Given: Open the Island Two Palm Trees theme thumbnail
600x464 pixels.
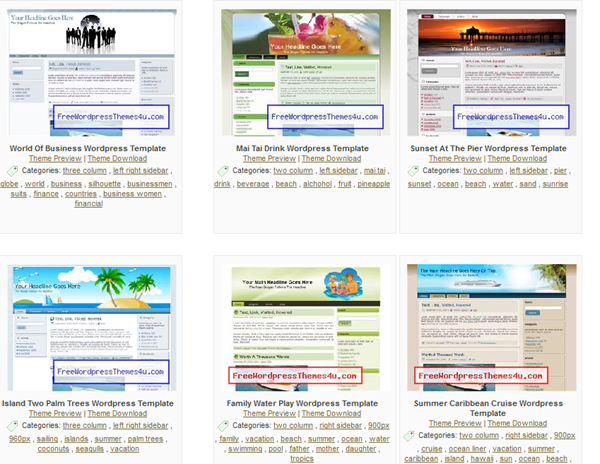Looking at the screenshot, I should pyautogui.click(x=92, y=327).
